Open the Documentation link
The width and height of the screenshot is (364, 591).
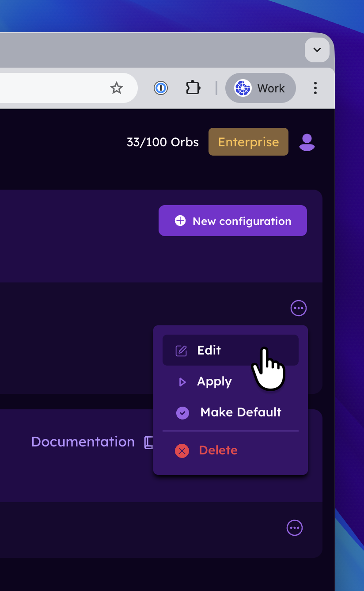[83, 442]
